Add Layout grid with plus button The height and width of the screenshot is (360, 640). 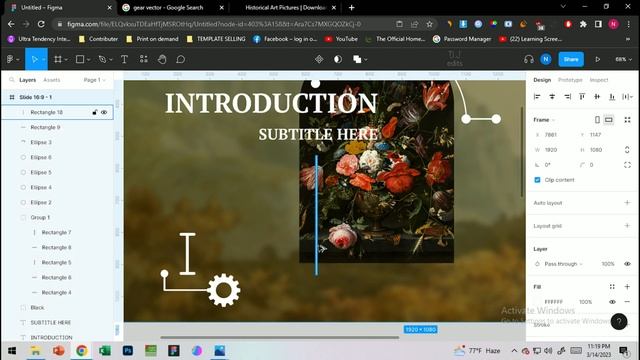[x=627, y=226]
